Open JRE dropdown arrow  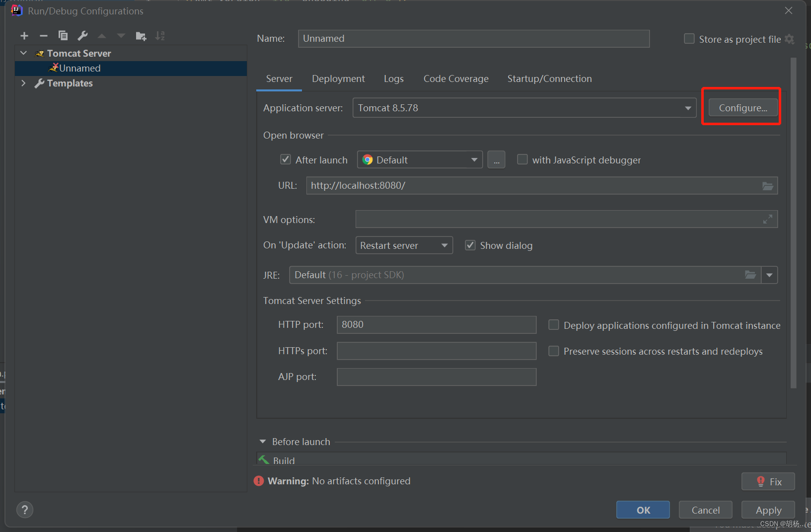(x=769, y=275)
